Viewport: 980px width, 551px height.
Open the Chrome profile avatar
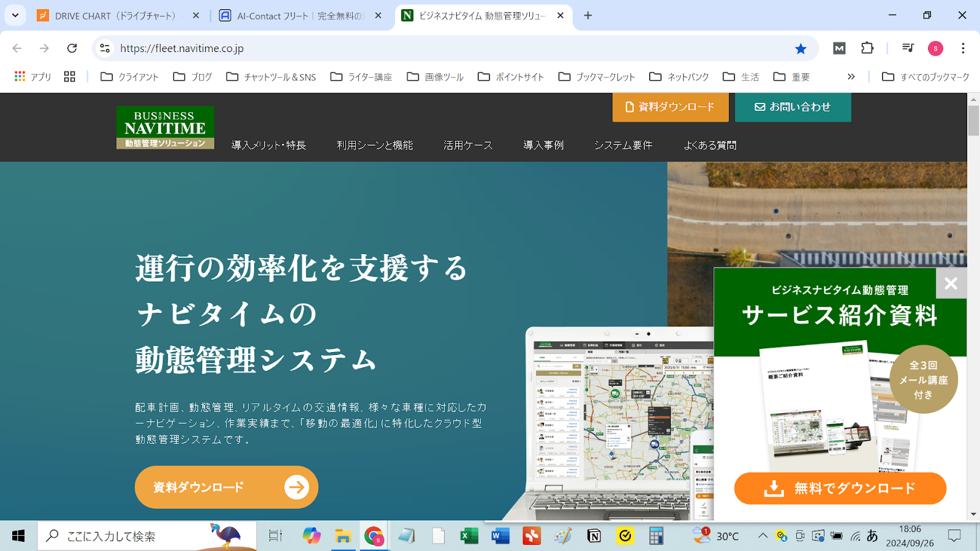pos(935,48)
